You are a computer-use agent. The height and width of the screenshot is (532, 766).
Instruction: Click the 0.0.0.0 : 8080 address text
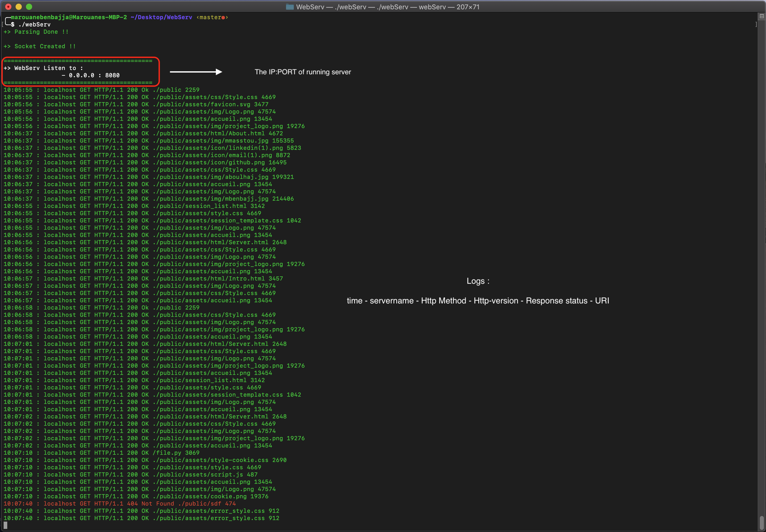pos(94,75)
